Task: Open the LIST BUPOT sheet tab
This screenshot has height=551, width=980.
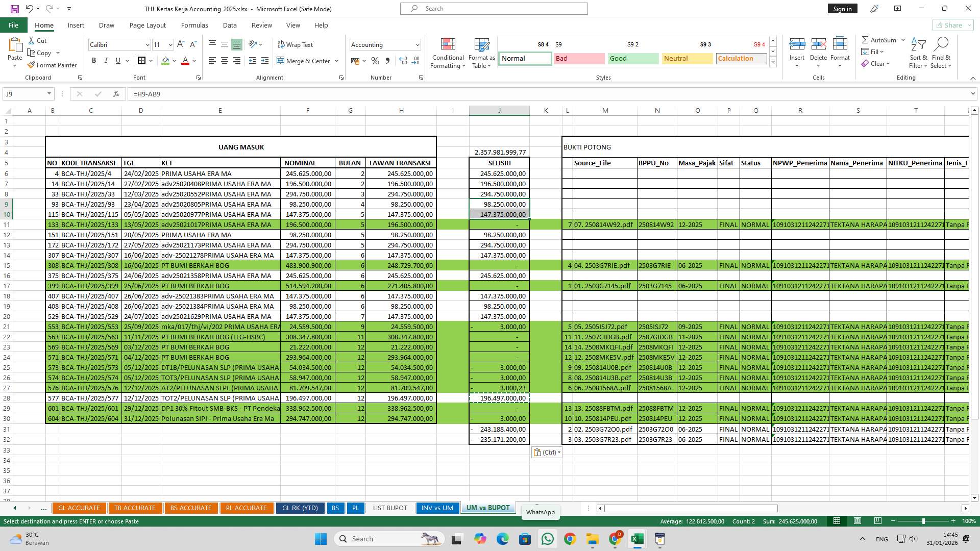Action: [389, 508]
